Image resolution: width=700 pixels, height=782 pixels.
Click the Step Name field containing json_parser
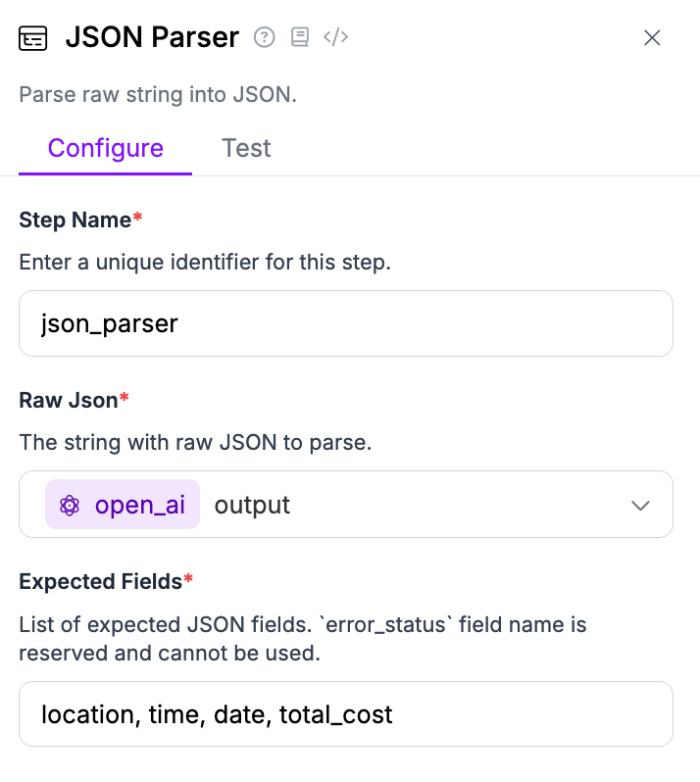click(x=345, y=323)
